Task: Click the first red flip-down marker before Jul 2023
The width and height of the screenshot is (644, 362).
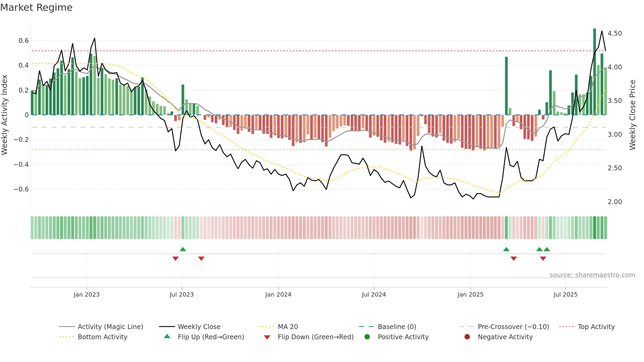Action: click(x=175, y=258)
